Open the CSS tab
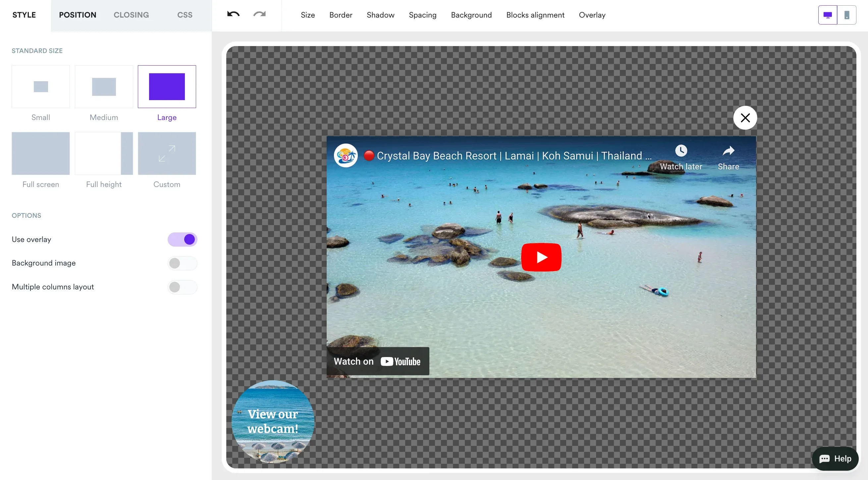The height and width of the screenshot is (480, 868). (x=185, y=15)
